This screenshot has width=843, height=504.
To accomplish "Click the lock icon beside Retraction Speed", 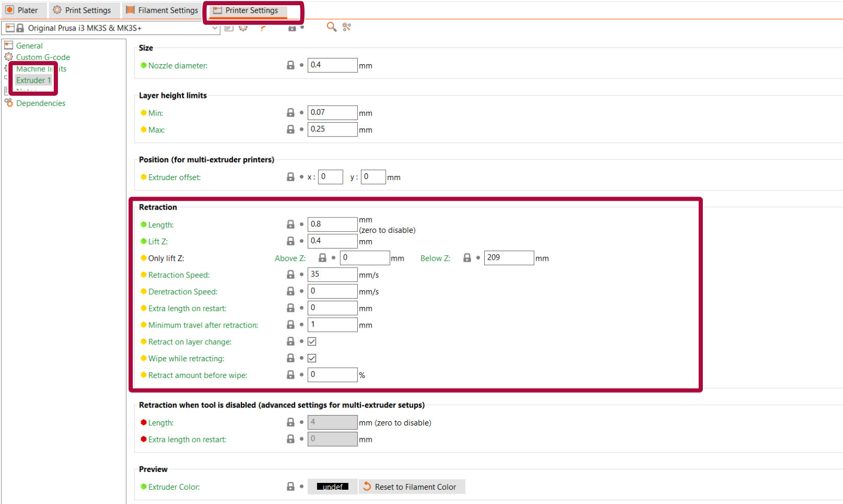I will (290, 274).
